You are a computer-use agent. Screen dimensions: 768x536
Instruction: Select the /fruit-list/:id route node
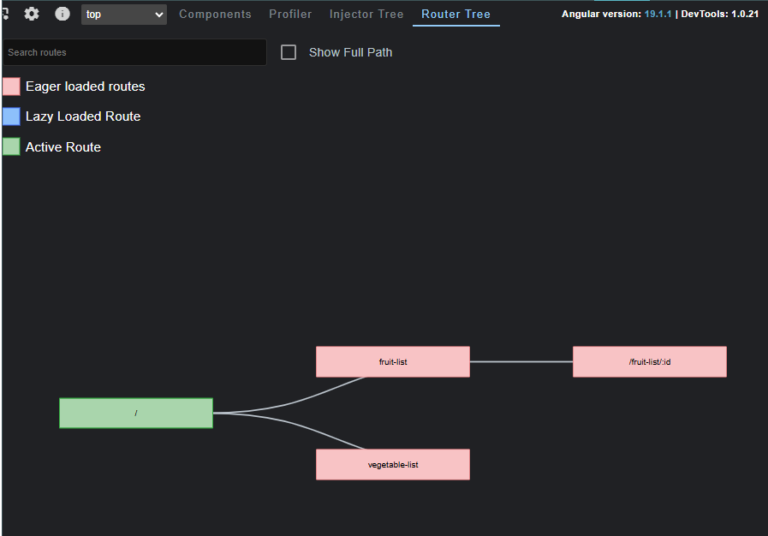tap(649, 362)
